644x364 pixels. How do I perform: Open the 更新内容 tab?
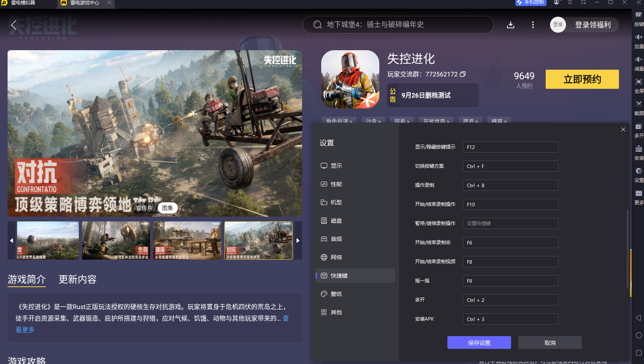click(x=78, y=280)
